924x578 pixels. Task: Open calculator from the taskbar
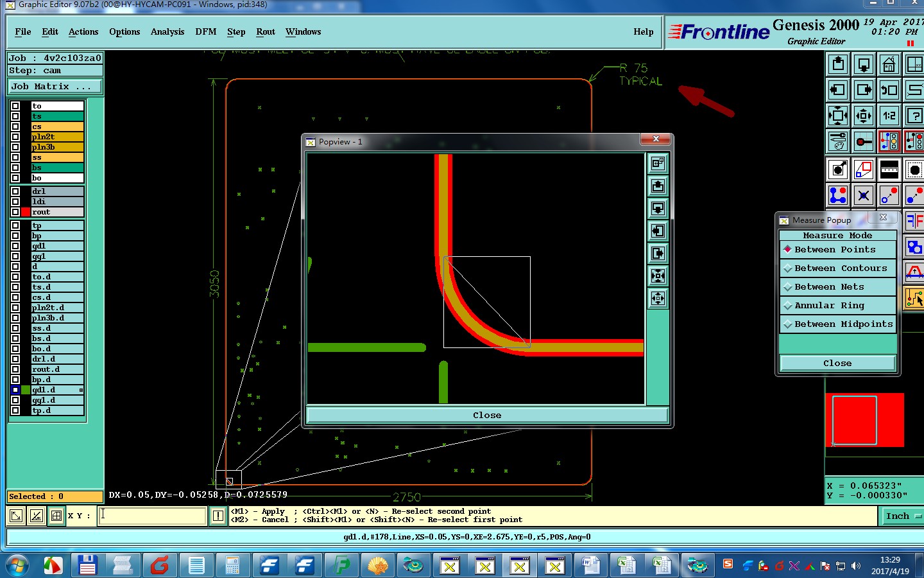point(232,566)
